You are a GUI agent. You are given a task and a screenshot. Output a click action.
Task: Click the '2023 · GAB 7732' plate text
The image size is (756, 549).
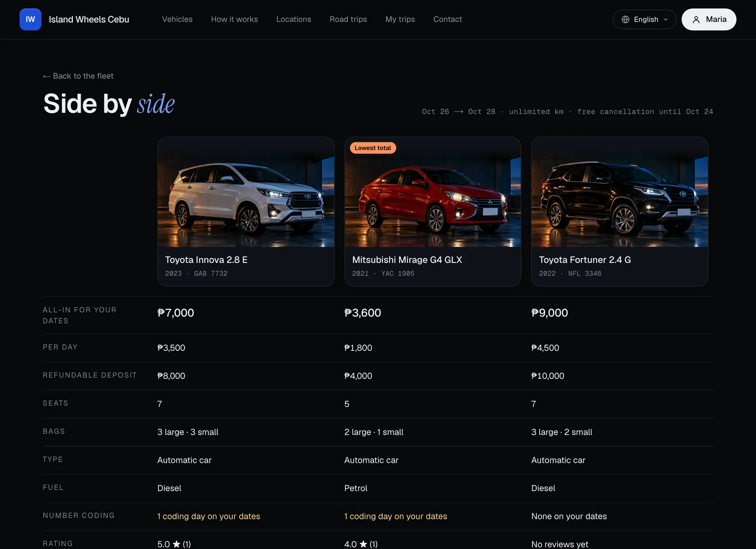[x=196, y=274]
